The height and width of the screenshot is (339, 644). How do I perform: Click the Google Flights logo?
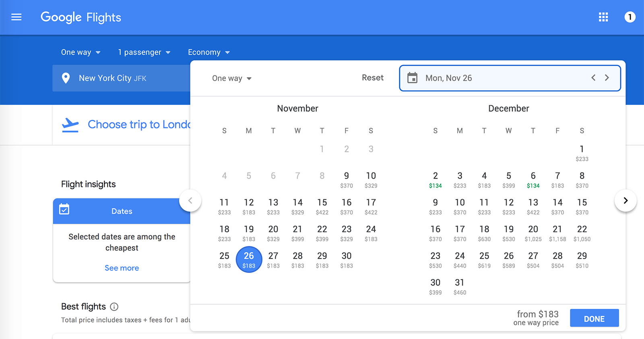point(81,17)
